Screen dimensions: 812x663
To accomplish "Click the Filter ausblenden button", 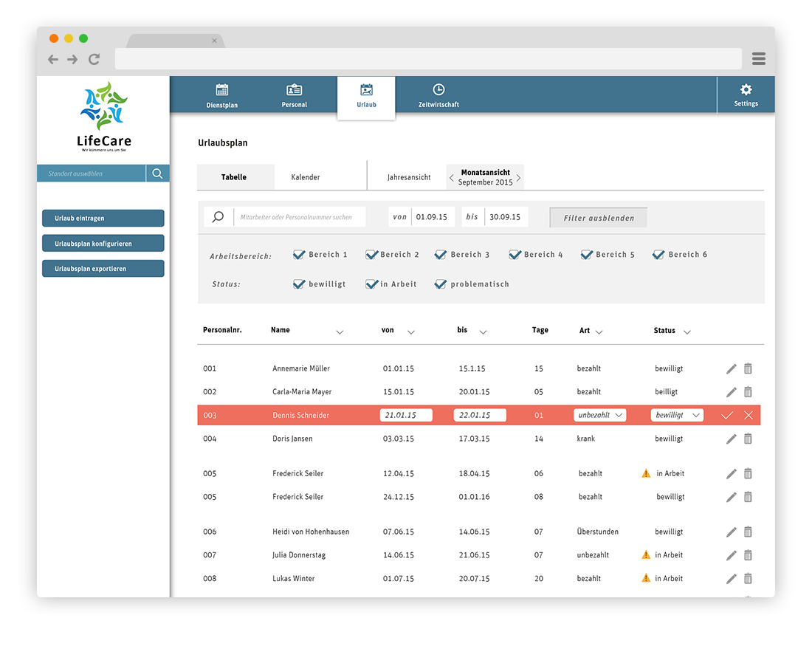I will [598, 218].
